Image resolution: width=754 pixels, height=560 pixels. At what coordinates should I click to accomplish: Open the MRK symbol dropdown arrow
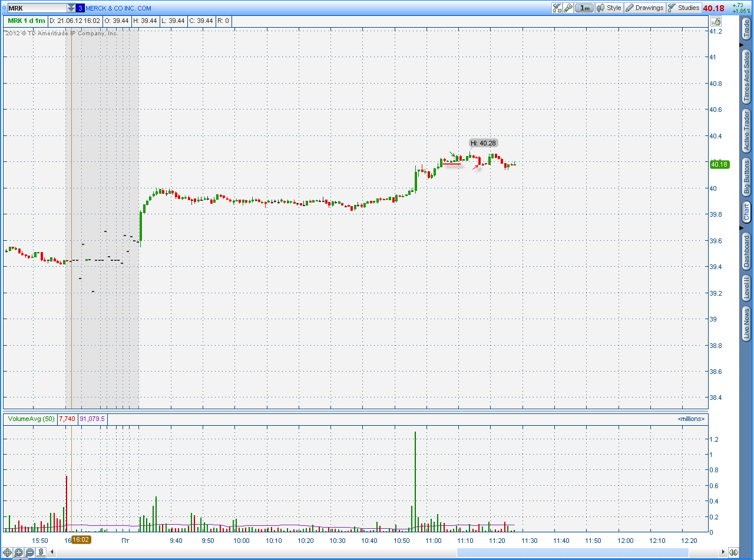pos(71,8)
